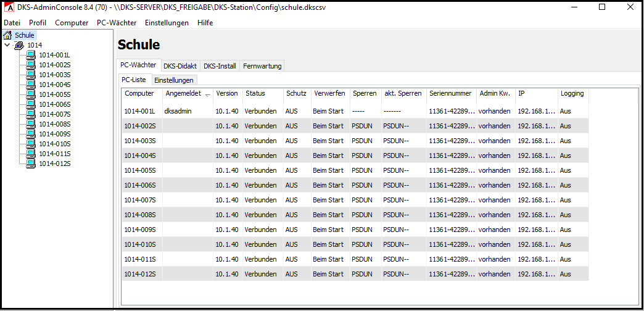The height and width of the screenshot is (311, 644).
Task: Click the Schule house icon in tree
Action: (x=8, y=35)
